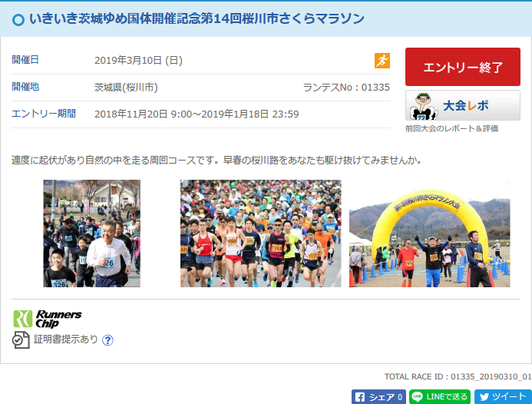Click the LINE logo icon
This screenshot has height=404, width=532.
point(417,396)
